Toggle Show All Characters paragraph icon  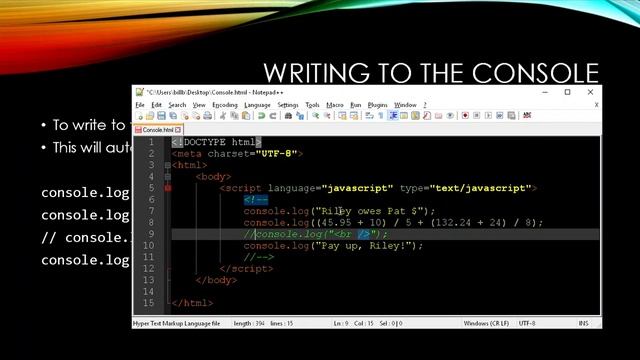pos(381,116)
